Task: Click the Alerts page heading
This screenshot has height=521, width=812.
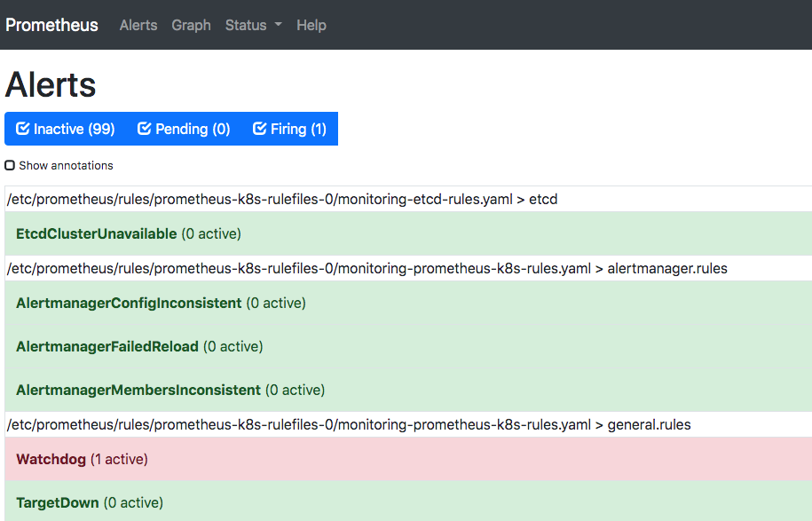Action: click(51, 85)
